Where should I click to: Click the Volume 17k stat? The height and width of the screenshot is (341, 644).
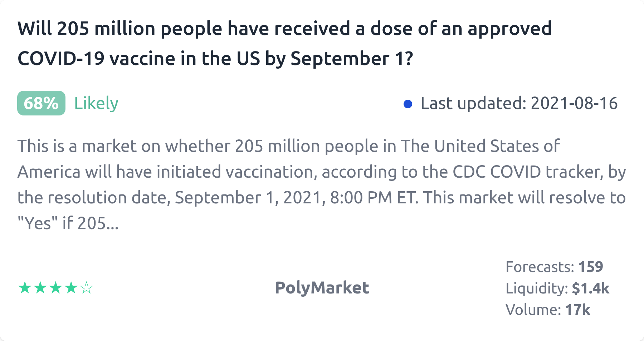pos(548,310)
